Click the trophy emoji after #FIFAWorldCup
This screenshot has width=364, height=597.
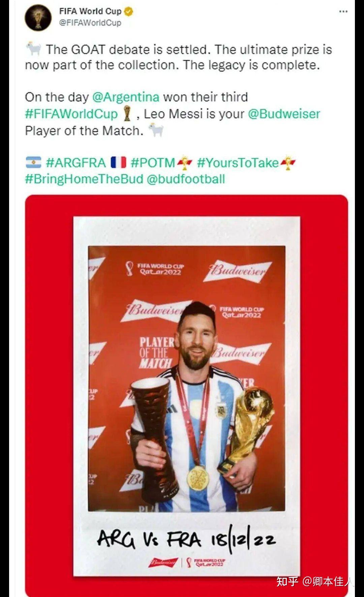point(127,113)
